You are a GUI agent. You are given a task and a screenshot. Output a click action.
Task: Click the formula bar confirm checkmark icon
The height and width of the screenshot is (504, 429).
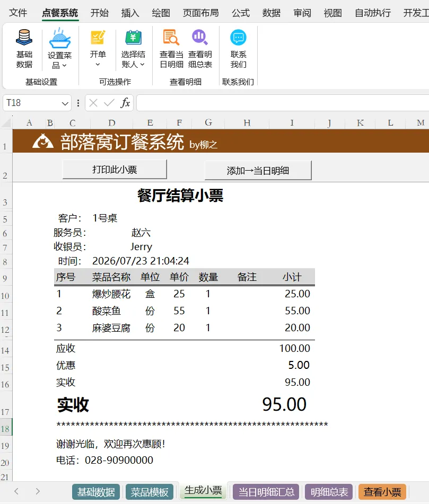109,103
